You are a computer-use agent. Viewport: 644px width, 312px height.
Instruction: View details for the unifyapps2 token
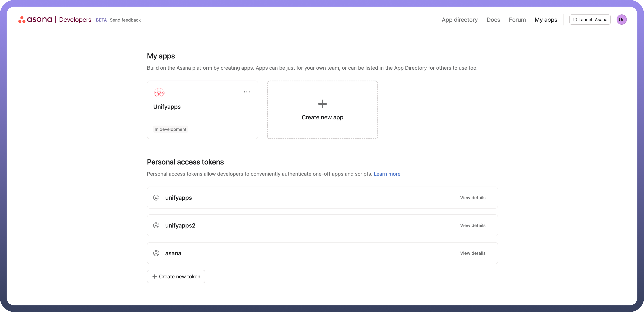[472, 225]
